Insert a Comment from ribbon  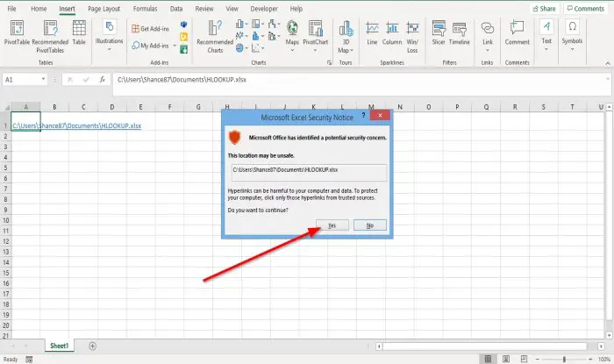[517, 32]
